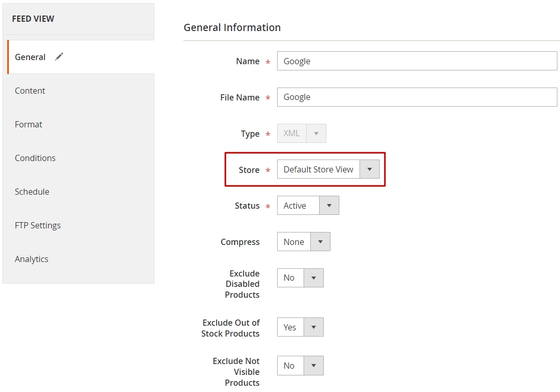This screenshot has height=392, width=560.
Task: View the Analytics tab
Action: click(79, 259)
